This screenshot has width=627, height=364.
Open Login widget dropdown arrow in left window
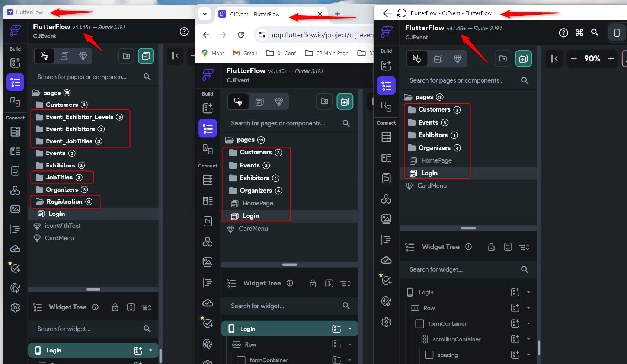(x=151, y=351)
